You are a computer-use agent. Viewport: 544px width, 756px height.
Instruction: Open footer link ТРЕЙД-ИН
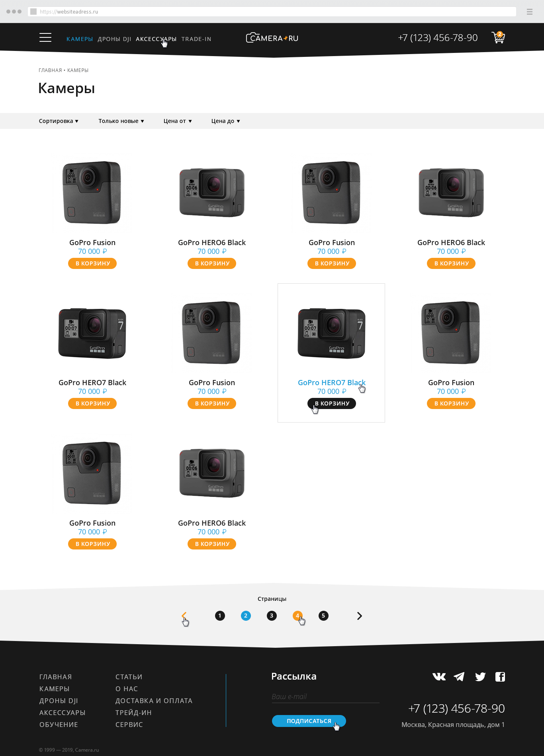tap(133, 713)
